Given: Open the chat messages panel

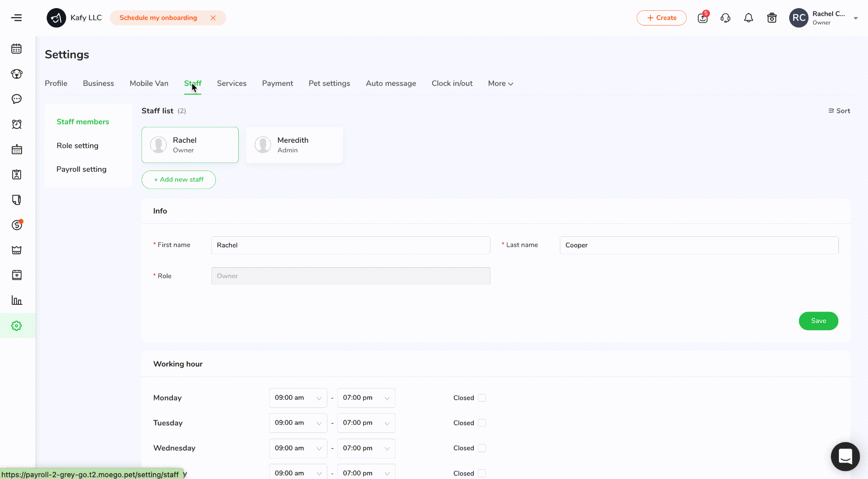Looking at the screenshot, I should coord(17,99).
